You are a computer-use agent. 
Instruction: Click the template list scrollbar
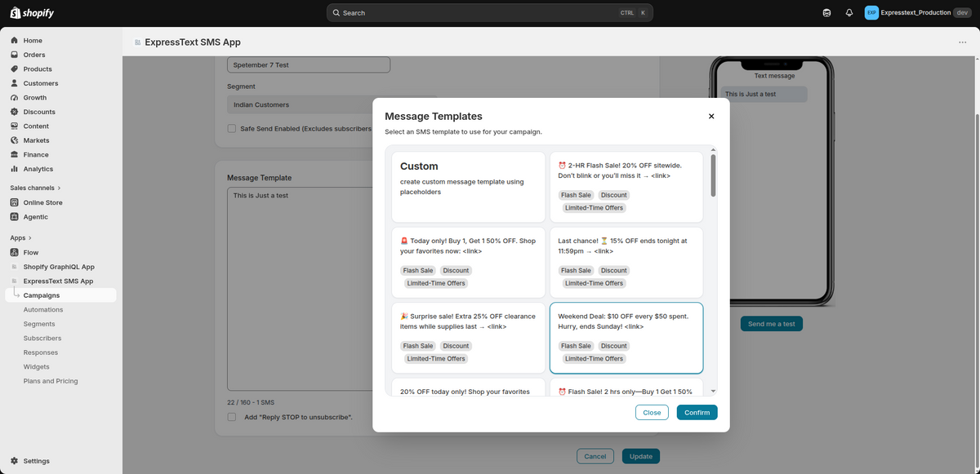[x=713, y=175]
